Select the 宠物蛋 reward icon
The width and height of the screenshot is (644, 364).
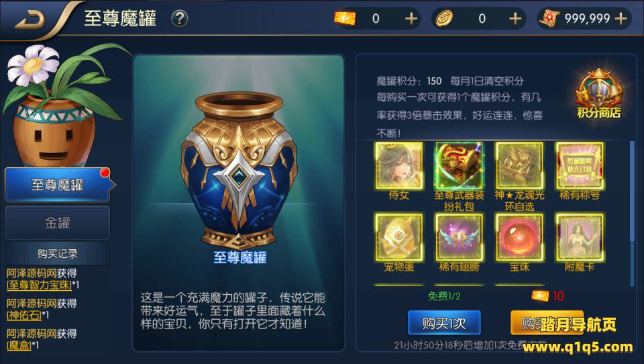pos(398,237)
